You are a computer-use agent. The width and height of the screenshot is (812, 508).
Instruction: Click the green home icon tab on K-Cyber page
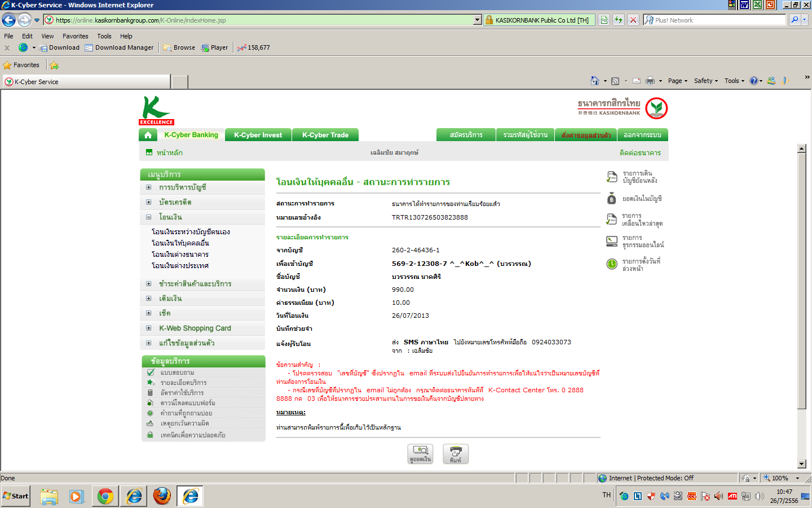click(x=148, y=135)
